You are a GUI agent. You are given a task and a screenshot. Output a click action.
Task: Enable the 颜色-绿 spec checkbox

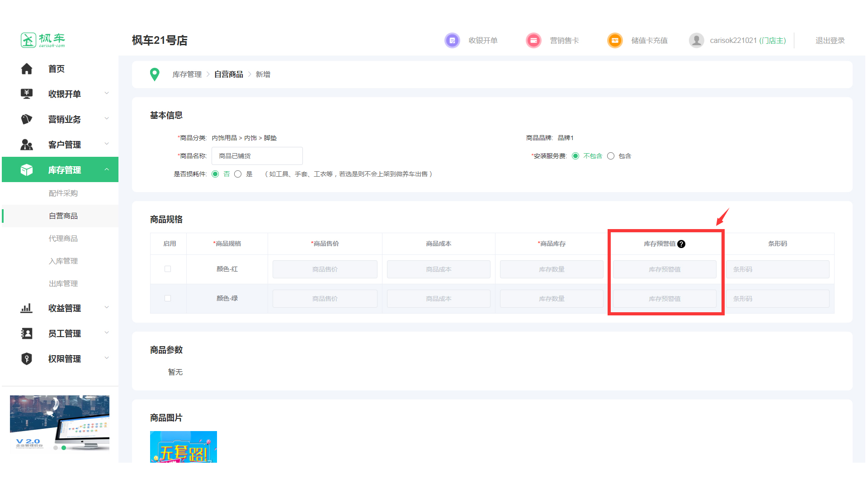[x=168, y=298]
